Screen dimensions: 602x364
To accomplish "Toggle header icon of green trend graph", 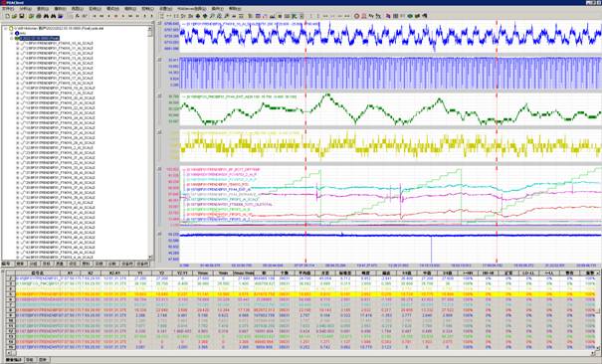I will point(160,95).
